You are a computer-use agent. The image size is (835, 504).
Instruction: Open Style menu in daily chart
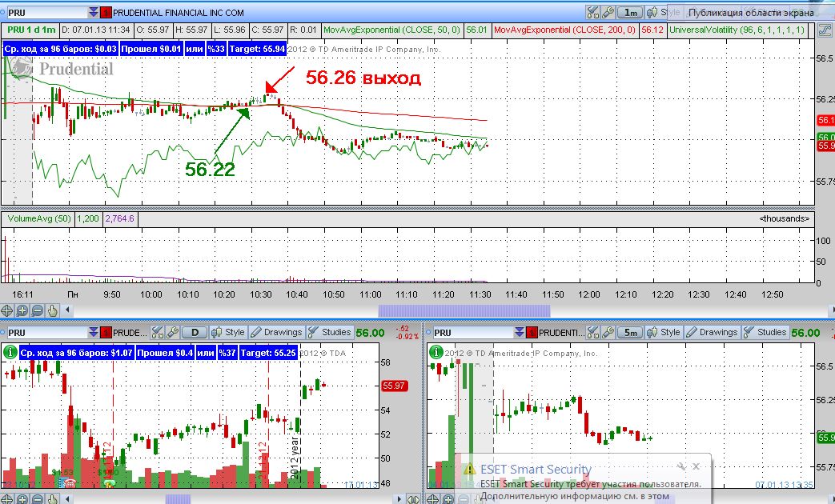(228, 333)
